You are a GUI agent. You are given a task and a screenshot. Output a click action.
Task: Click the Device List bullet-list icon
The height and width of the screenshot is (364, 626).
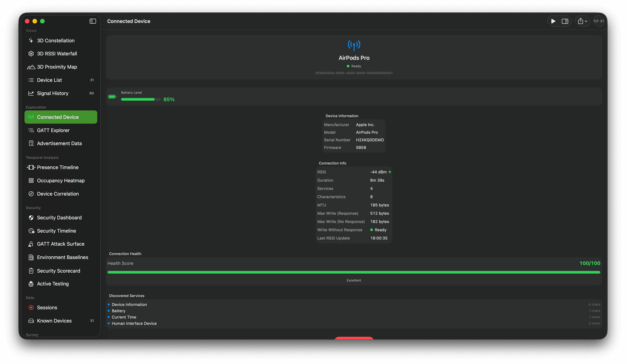pos(31,80)
